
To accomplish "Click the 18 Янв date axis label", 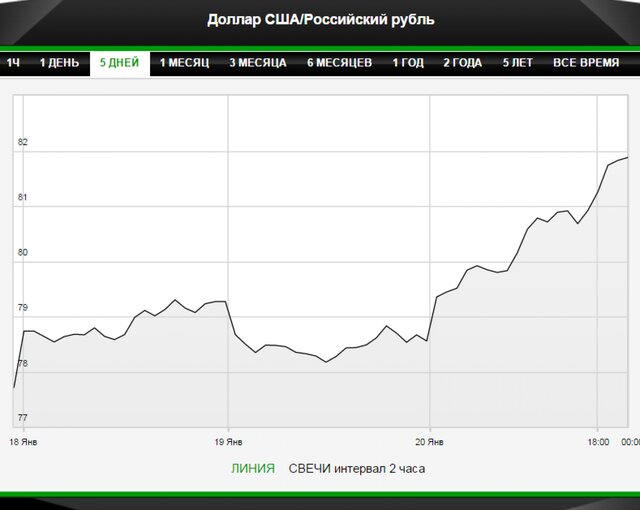I will pos(25,441).
